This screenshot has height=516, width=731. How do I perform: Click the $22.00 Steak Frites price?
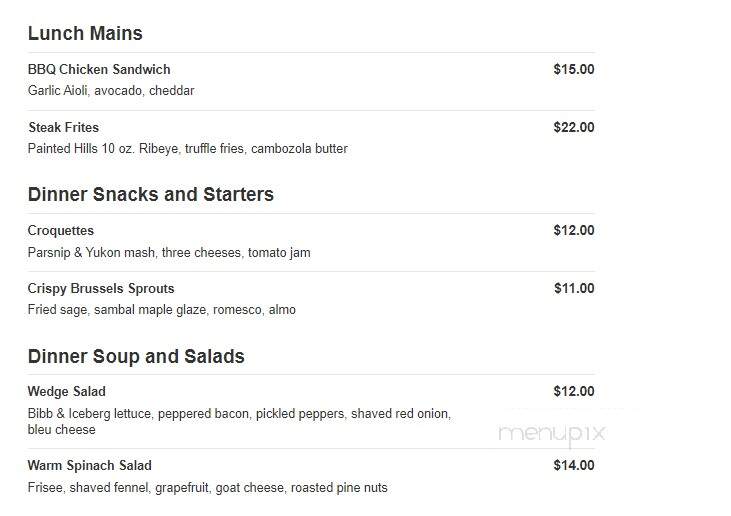point(573,127)
